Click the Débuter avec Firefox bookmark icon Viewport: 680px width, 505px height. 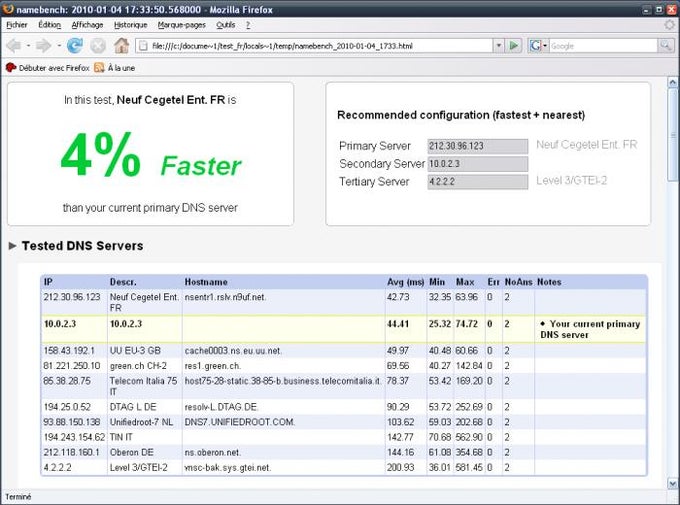tap(11, 68)
